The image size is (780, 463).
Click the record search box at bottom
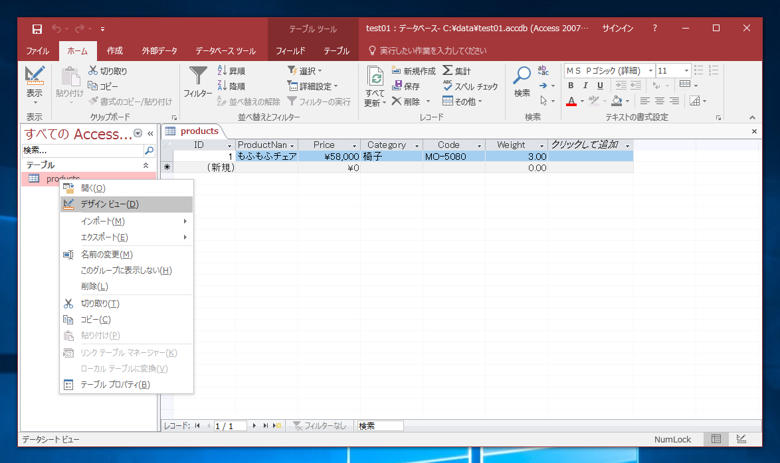pos(380,426)
